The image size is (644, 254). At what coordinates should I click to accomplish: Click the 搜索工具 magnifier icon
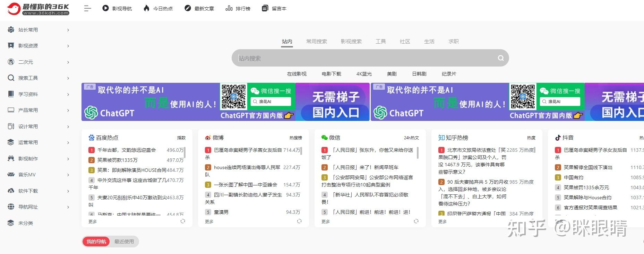click(11, 78)
